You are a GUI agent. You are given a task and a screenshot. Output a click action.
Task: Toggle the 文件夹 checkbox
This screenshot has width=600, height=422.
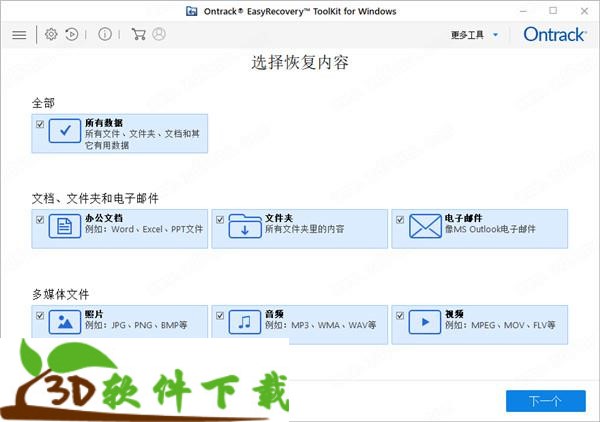coord(220,220)
